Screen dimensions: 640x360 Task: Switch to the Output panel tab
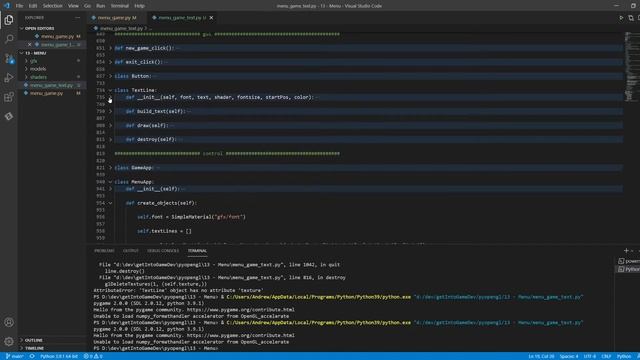(131, 251)
